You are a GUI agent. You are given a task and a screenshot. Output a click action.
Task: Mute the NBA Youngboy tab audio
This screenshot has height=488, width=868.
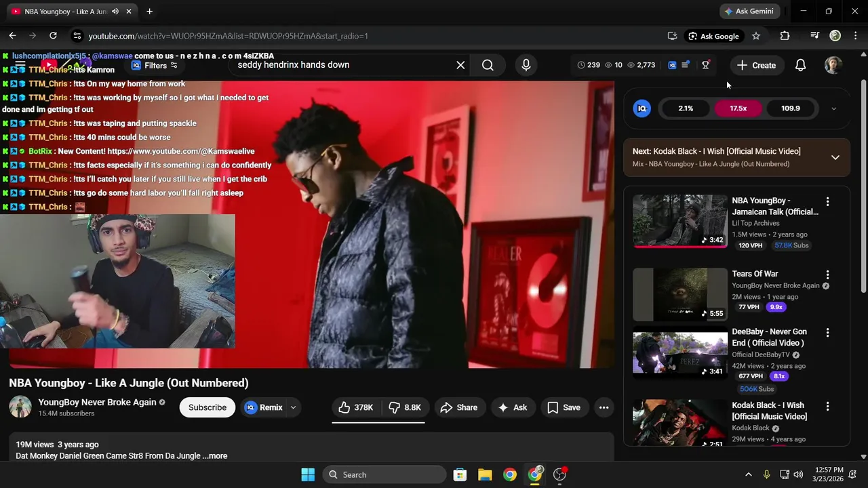(x=115, y=12)
